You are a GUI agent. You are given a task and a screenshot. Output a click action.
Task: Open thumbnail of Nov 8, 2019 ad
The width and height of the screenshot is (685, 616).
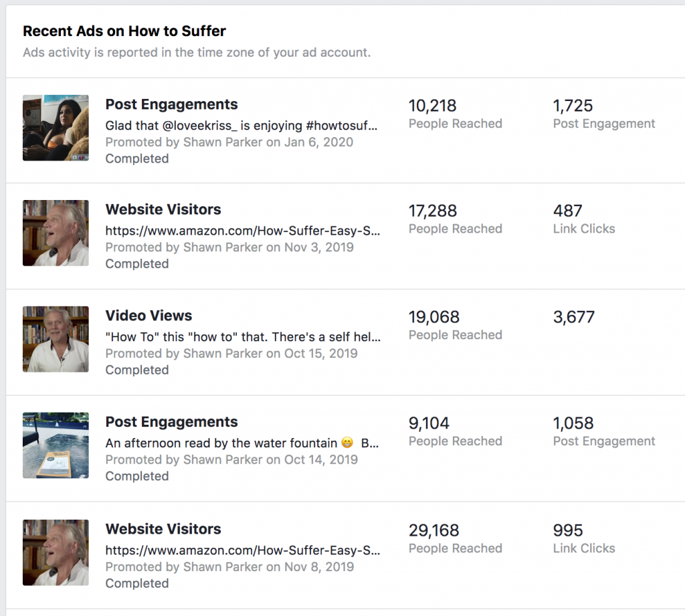tap(56, 552)
